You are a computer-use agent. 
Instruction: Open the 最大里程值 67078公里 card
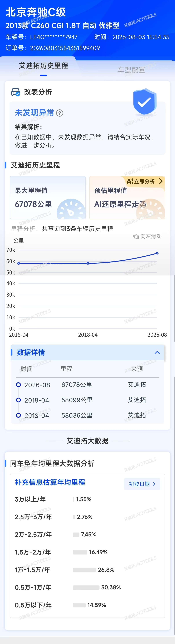pos(48,198)
